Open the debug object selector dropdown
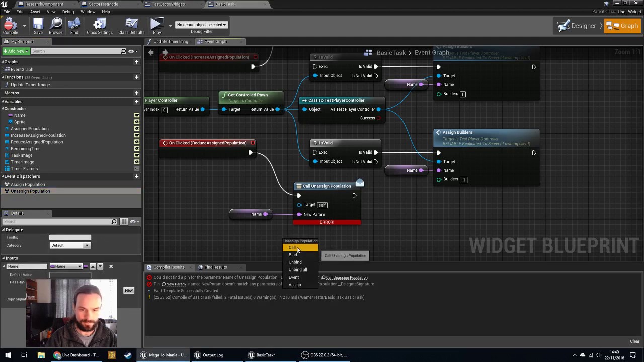Image resolution: width=644 pixels, height=362 pixels. point(201,25)
